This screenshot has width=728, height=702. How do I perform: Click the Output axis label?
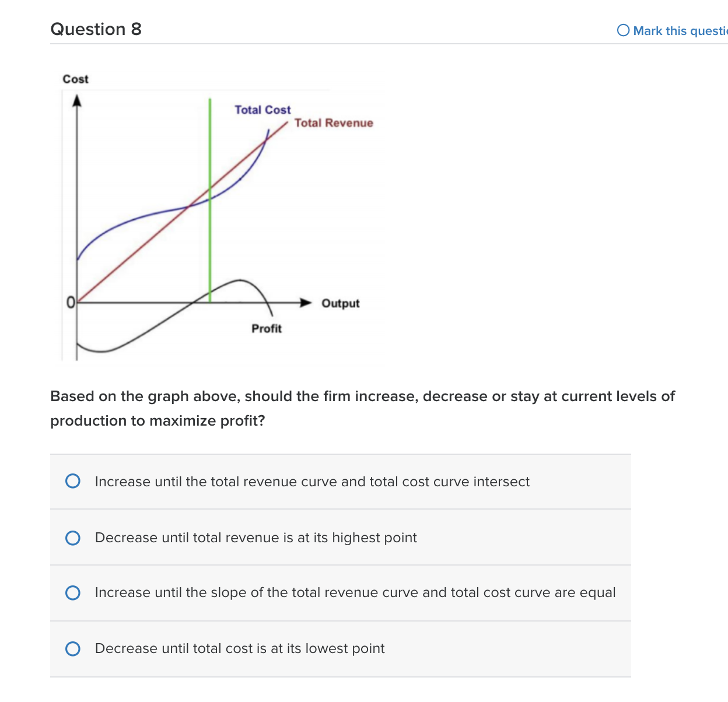point(341,303)
